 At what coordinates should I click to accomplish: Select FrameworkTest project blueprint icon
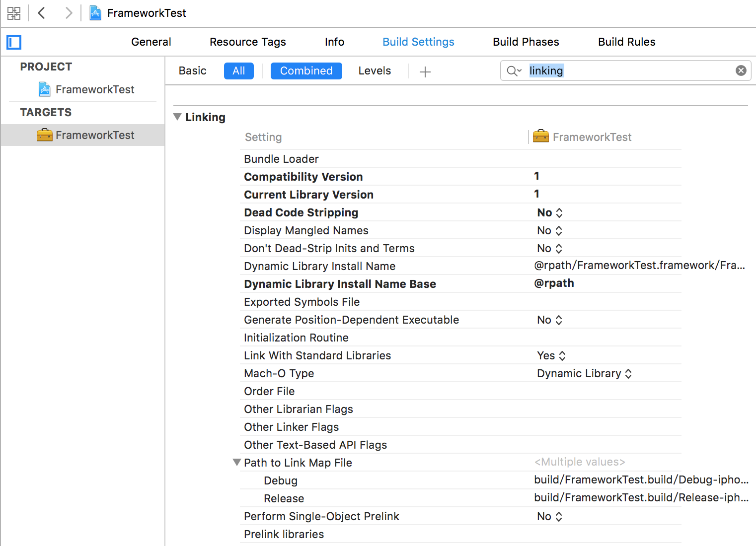45,89
